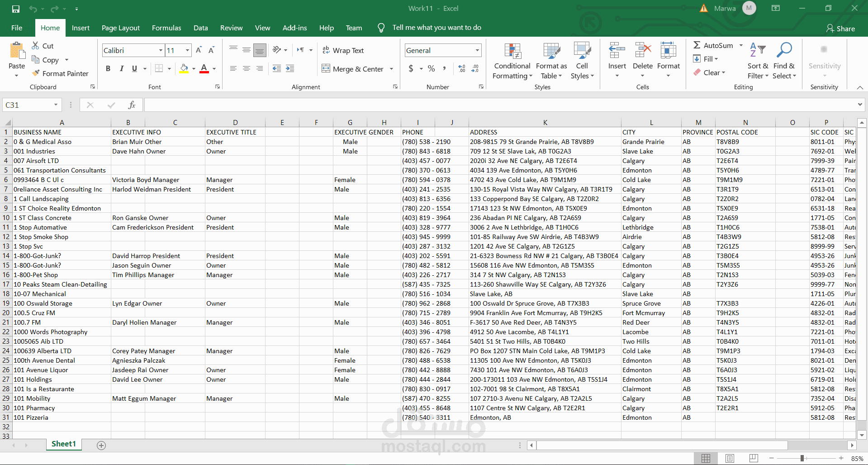Open the Borders icon
868x465 pixels.
point(159,68)
